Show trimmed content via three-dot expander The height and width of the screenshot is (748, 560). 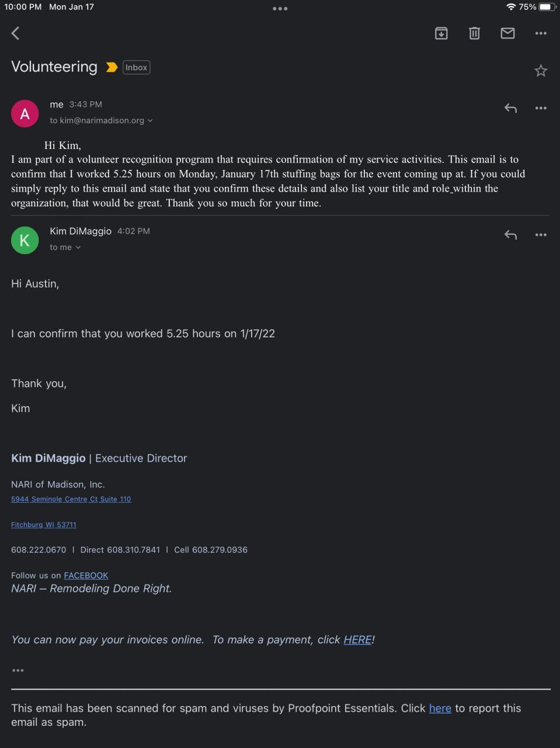18,670
